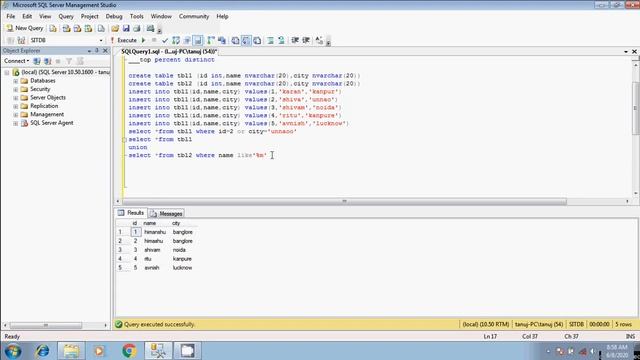
Task: Open the Query menu
Action: 66,16
